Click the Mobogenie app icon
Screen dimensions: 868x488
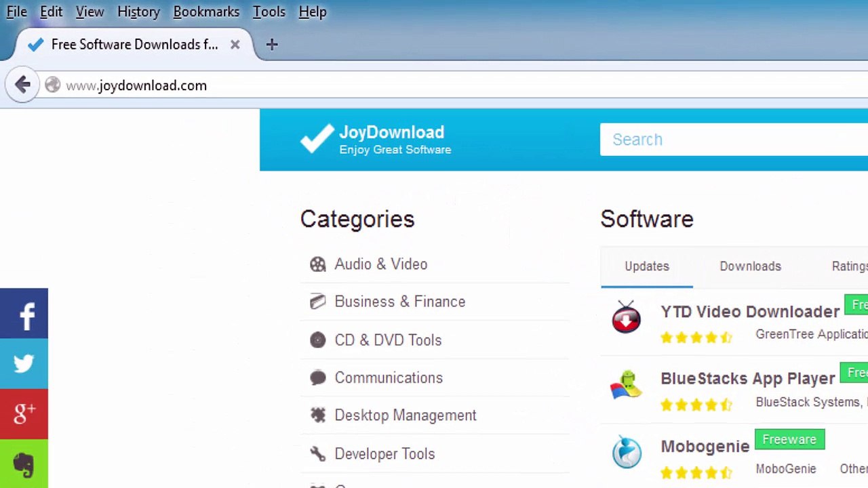tap(627, 452)
